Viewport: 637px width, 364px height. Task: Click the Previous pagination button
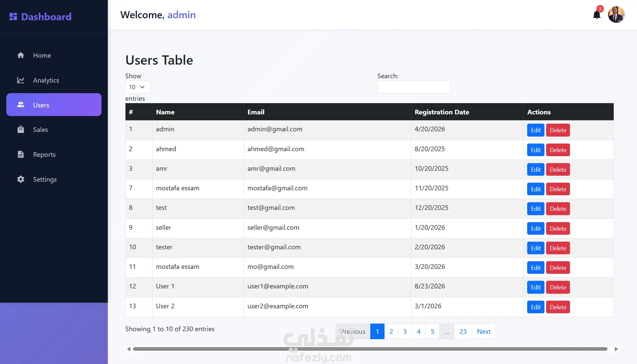[x=353, y=332]
